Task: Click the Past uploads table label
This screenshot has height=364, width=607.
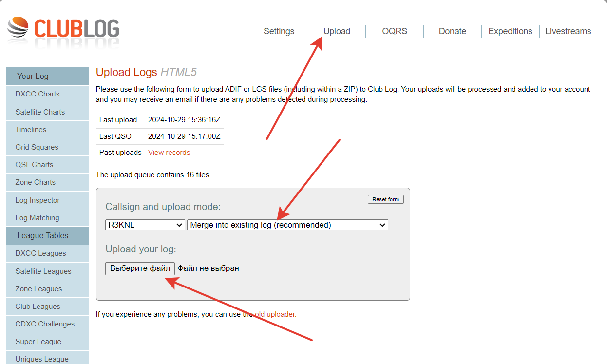Action: coord(120,153)
